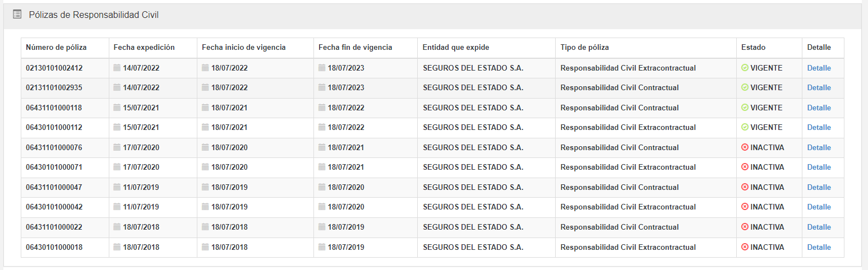Viewport: 868px width, 270px height.
Task: Click calendar icon next to expedition date 14/07/2022 for policy 02130101002412
Action: [117, 68]
